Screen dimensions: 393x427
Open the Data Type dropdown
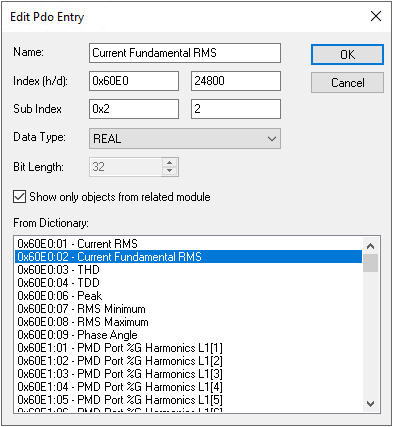coord(185,138)
